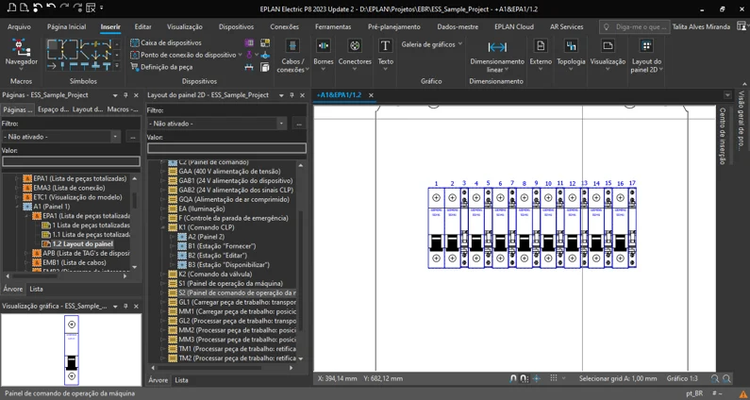
Task: Click the Valor field in Páginas panel
Action: [71, 162]
